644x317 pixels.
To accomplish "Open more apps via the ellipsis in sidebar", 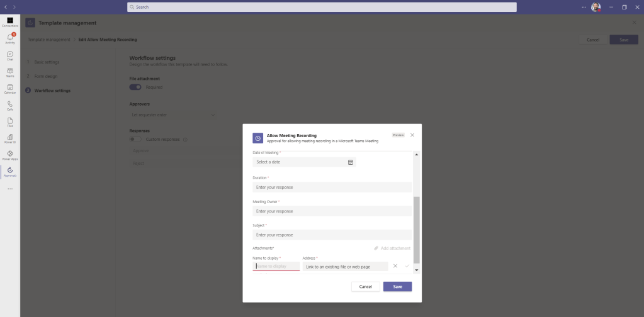I will (x=9, y=189).
